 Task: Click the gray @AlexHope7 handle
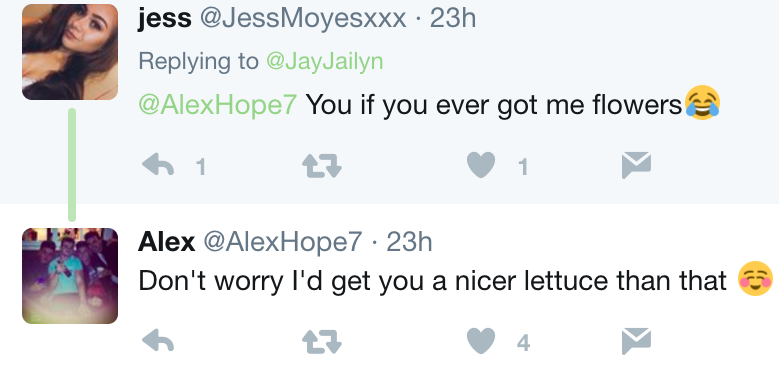[283, 242]
